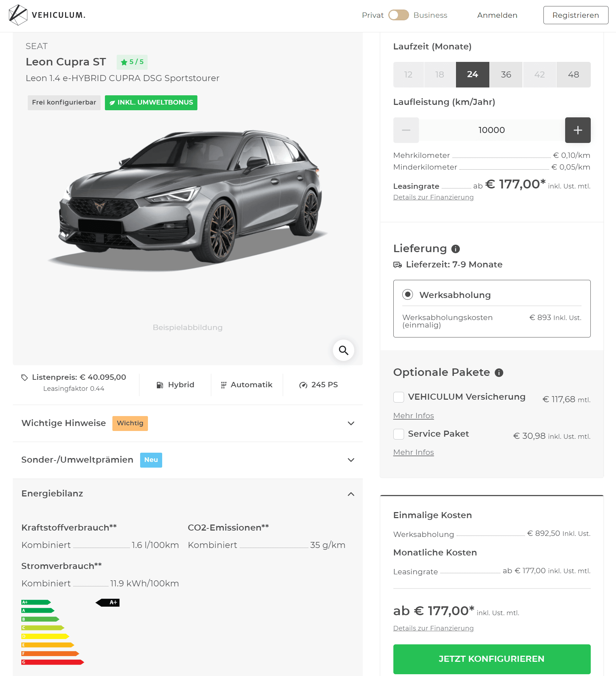The image size is (616, 676).
Task: Click the Automatik gearbox icon
Action: tap(223, 385)
